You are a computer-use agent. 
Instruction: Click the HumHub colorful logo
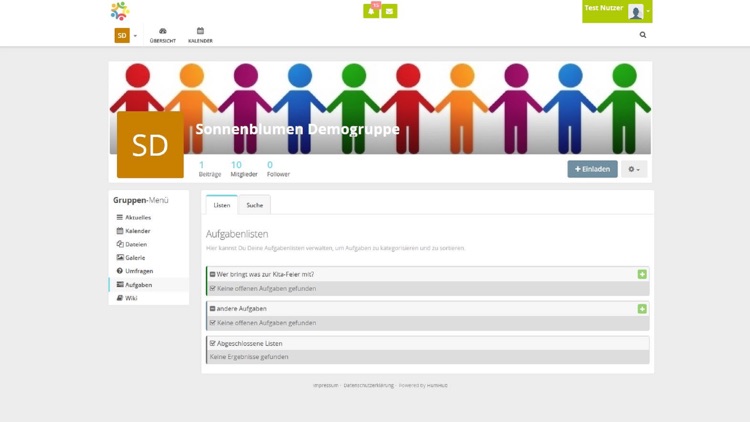(x=120, y=11)
